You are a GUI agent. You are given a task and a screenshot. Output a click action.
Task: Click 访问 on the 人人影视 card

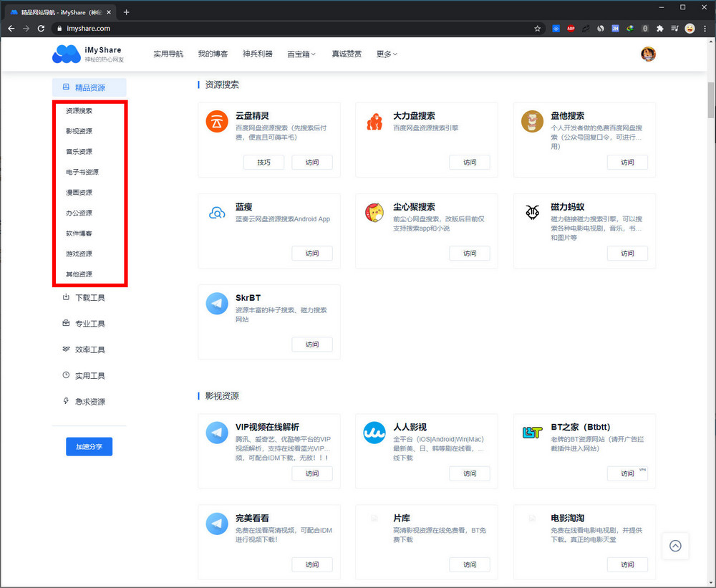point(470,473)
